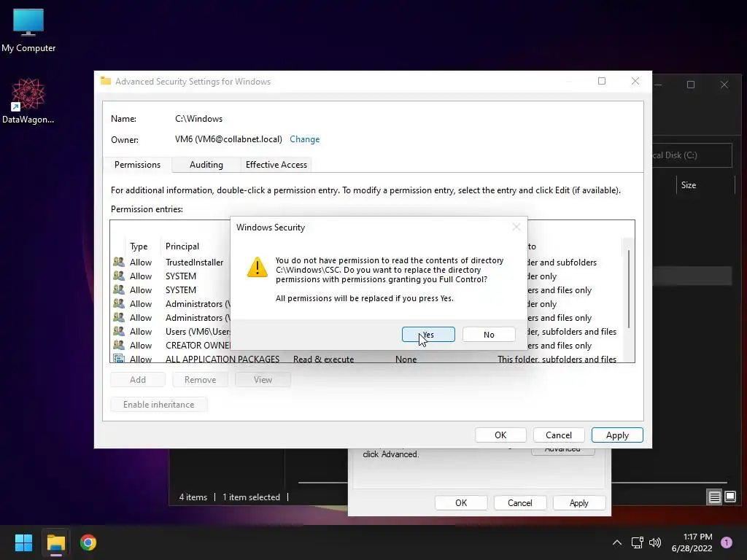The height and width of the screenshot is (560, 747).
Task: Close the Advanced Security Settings window
Action: pos(635,81)
